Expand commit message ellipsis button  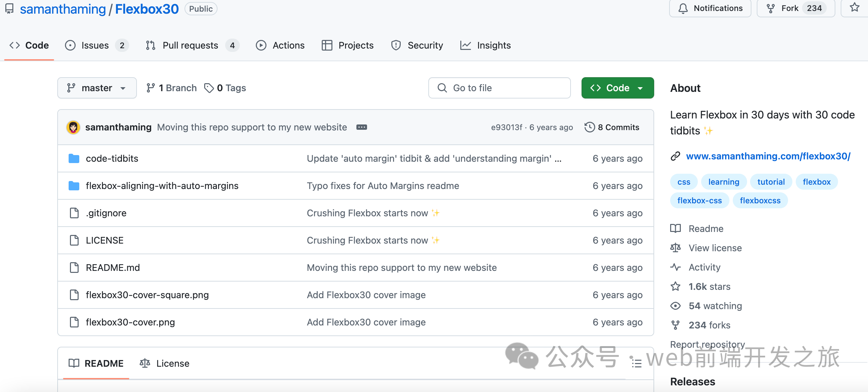click(x=361, y=127)
